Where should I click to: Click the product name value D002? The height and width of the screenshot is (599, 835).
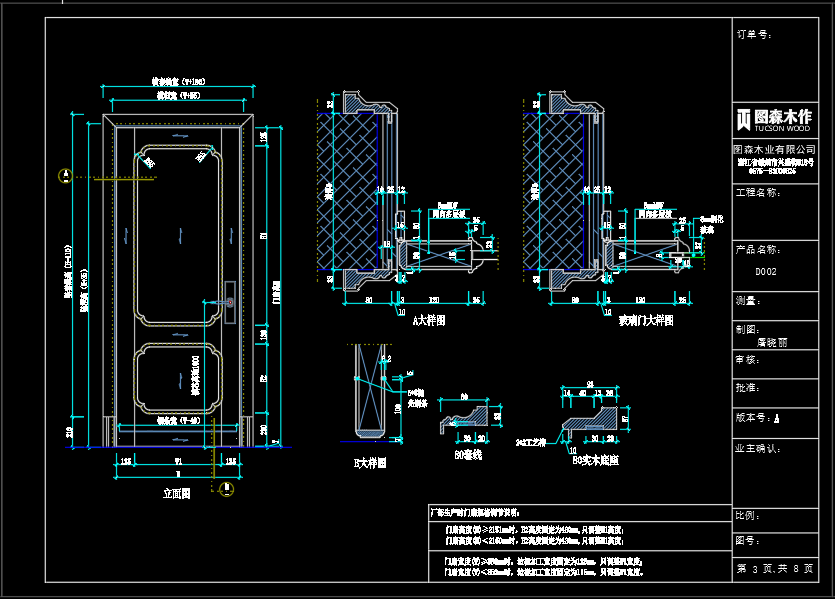pyautogui.click(x=765, y=272)
